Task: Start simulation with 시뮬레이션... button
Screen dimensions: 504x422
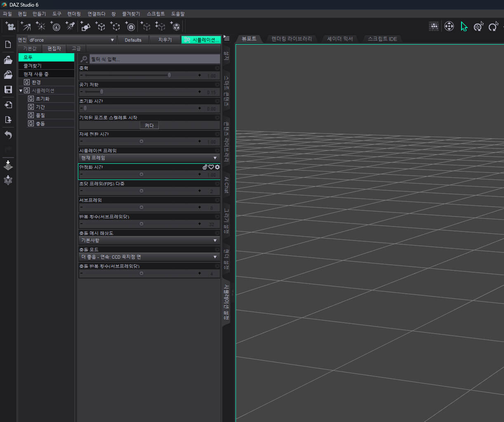Action: pos(201,40)
